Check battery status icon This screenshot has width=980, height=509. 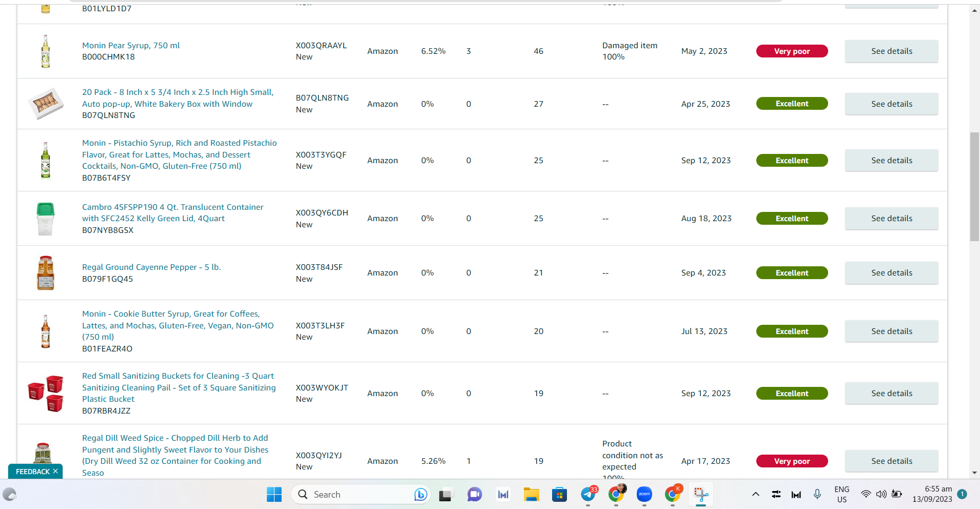click(x=897, y=494)
